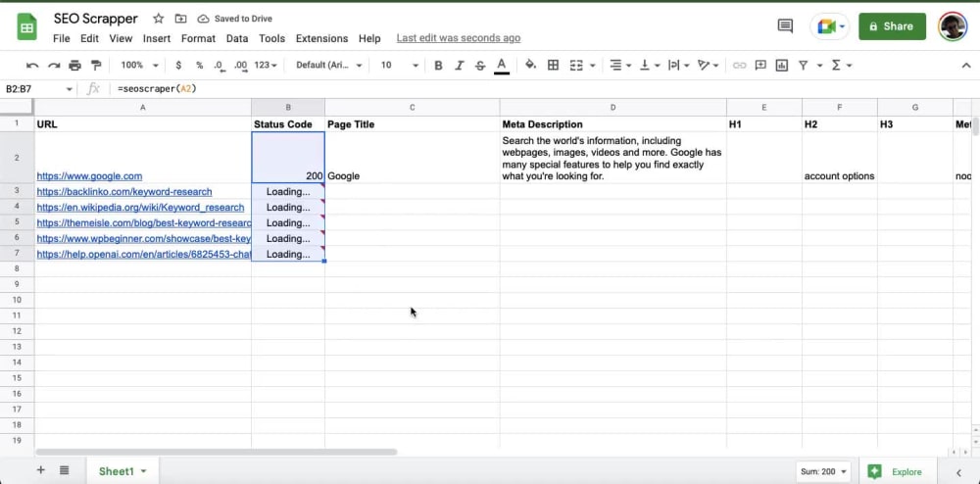Viewport: 980px width, 484px height.
Task: Click the green Share button
Action: [x=892, y=26]
